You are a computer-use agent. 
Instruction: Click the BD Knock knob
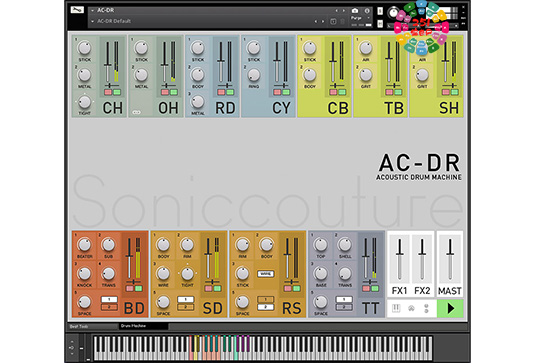click(84, 274)
